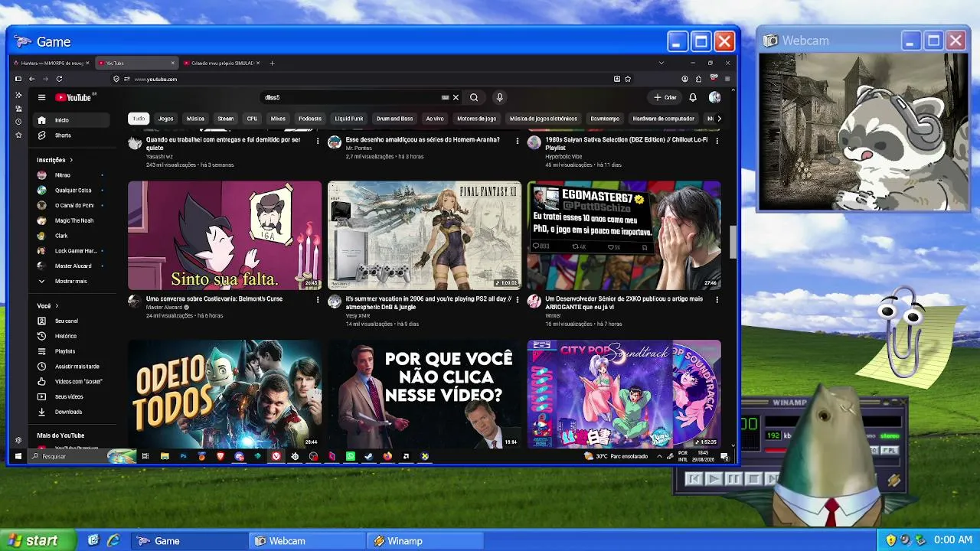Click the browser address bar URL

(155, 79)
